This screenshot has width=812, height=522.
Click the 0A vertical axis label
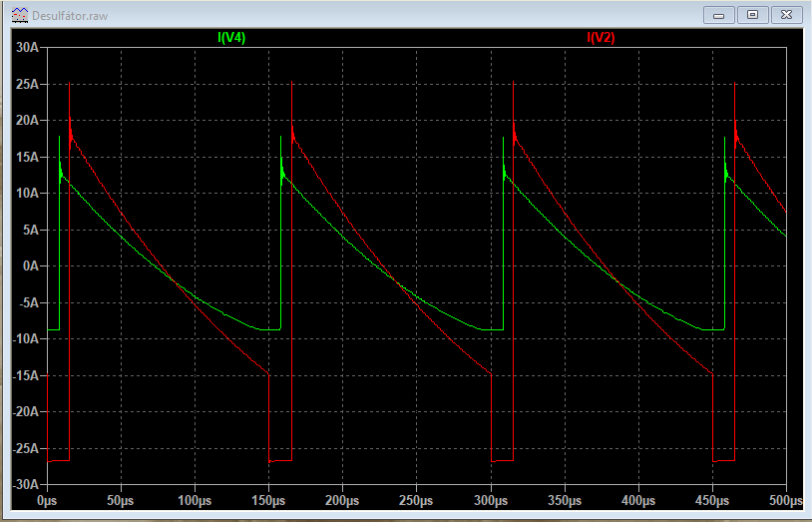point(31,265)
